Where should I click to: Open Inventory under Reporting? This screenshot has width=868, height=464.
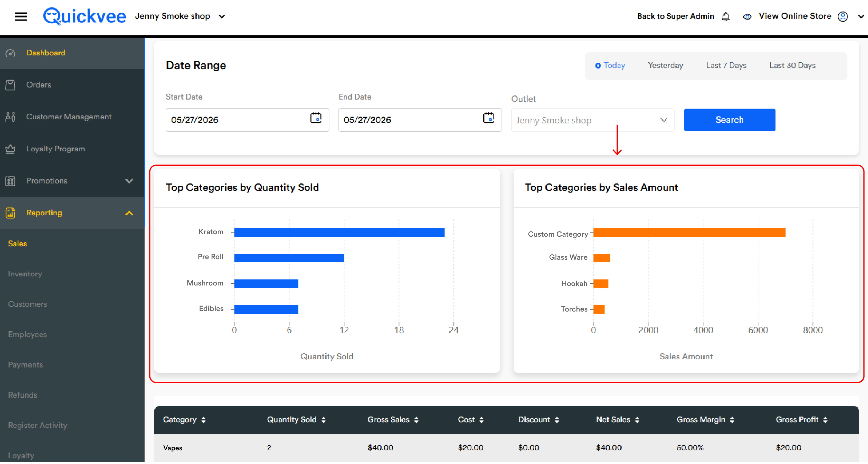(25, 274)
